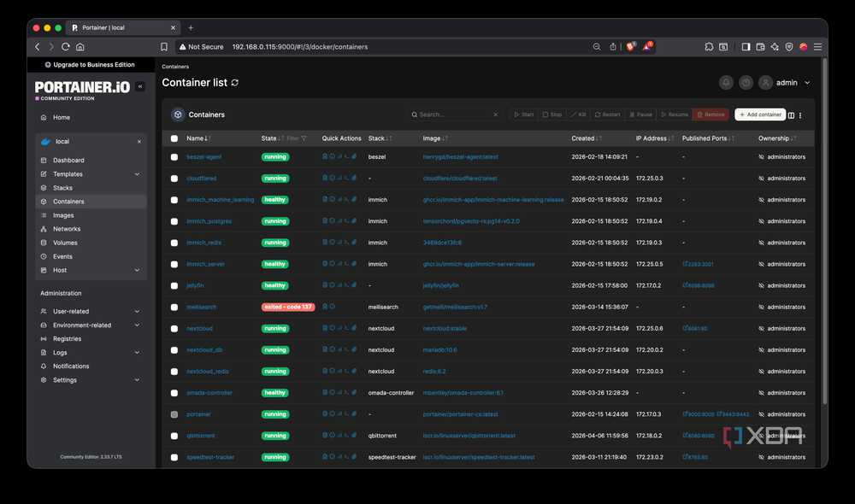Image resolution: width=855 pixels, height=504 pixels.
Task: Open logs quick action for beszel-agent
Action: [325, 156]
